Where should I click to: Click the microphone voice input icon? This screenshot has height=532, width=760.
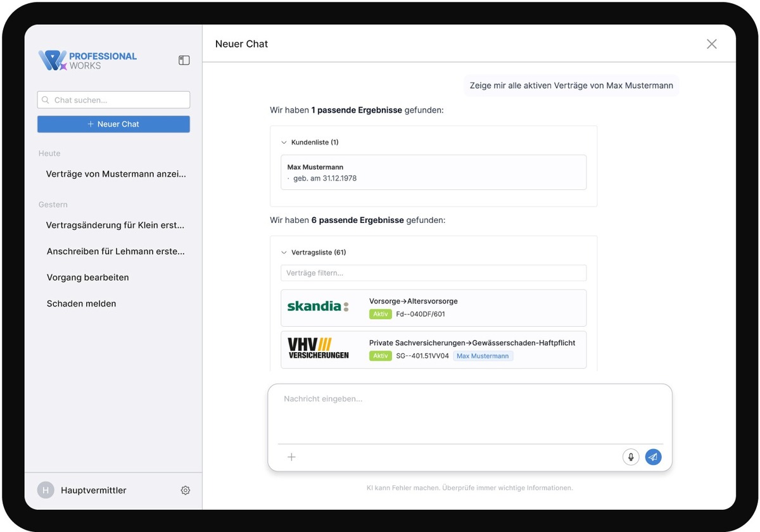[x=631, y=457]
